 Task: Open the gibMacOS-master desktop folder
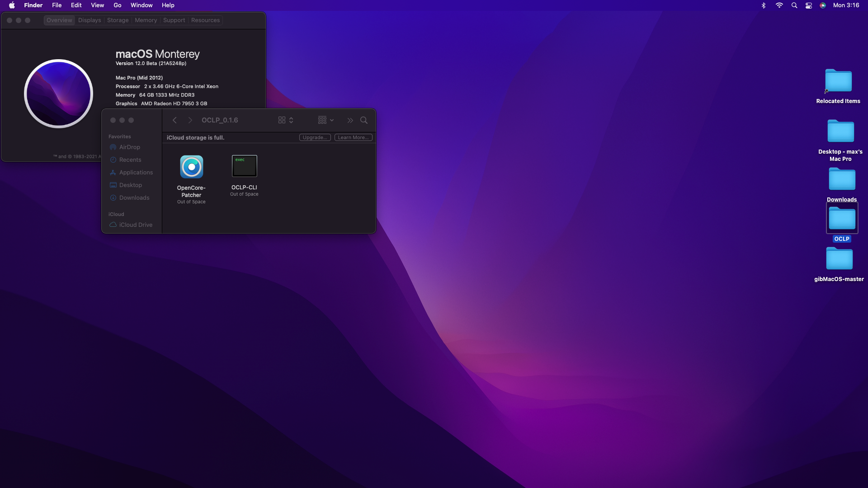click(x=839, y=259)
